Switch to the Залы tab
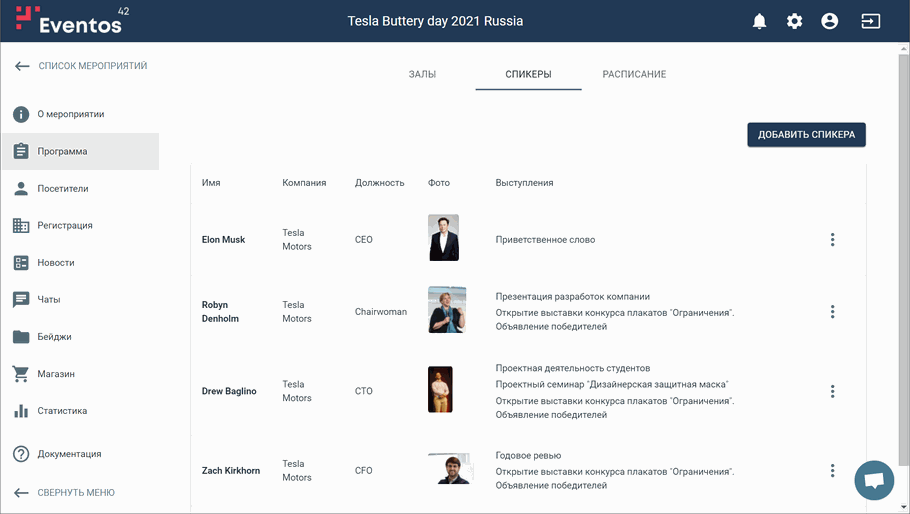910x514 pixels. (x=422, y=75)
